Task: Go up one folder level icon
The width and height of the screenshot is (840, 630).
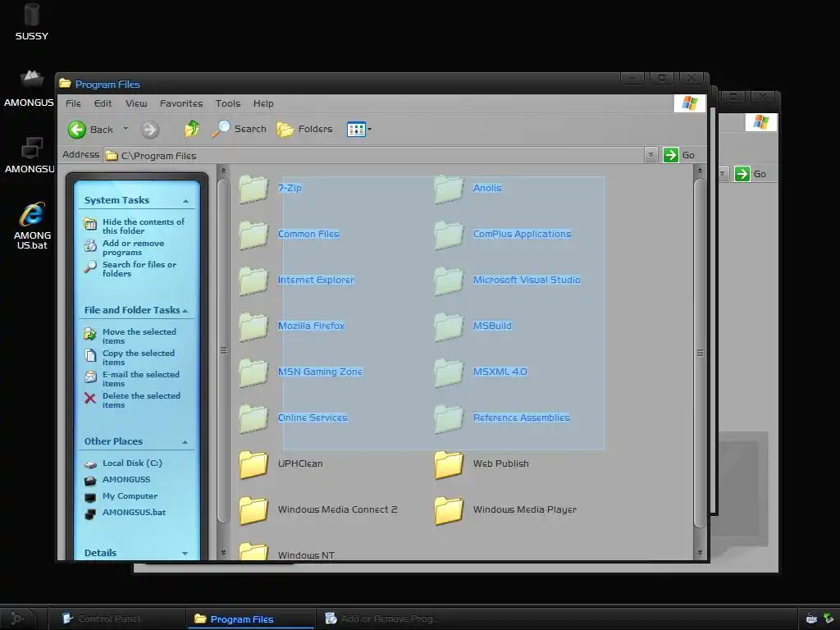Action: 192,129
